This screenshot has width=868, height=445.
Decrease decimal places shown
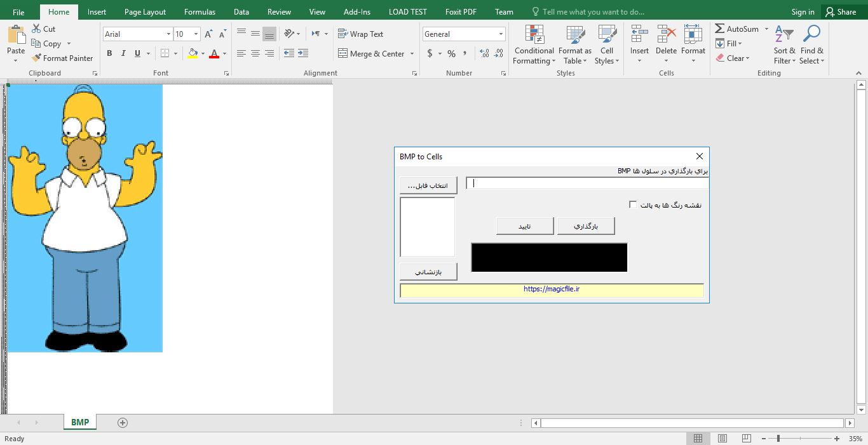[x=498, y=54]
